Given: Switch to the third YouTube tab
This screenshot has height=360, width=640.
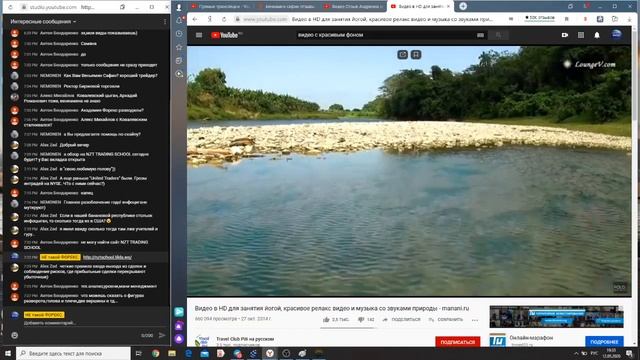Looking at the screenshot, I should point(353,7).
